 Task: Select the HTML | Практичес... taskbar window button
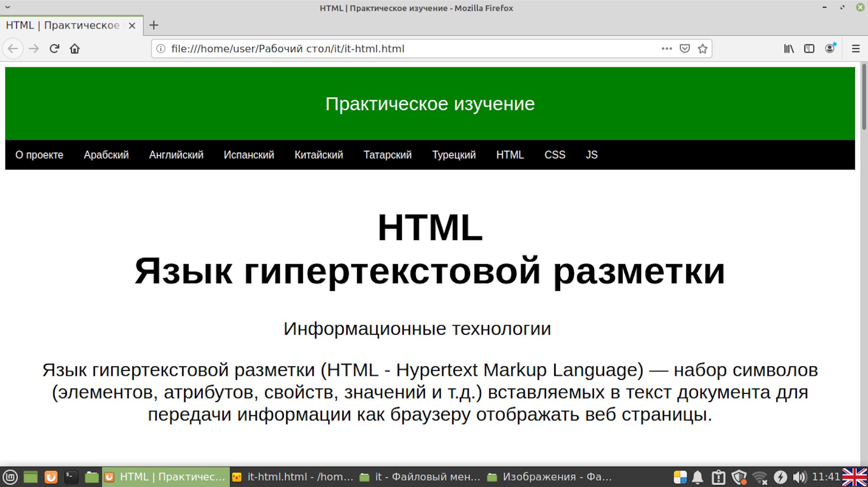pyautogui.click(x=165, y=477)
